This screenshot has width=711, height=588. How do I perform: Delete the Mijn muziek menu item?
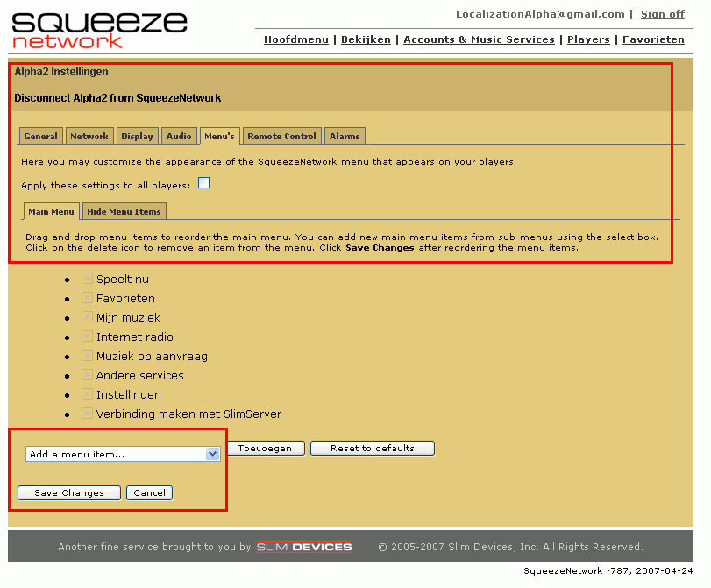coord(87,317)
